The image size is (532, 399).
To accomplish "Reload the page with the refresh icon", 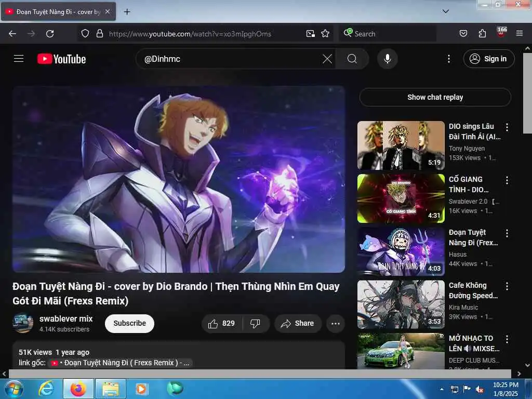I will (50, 34).
